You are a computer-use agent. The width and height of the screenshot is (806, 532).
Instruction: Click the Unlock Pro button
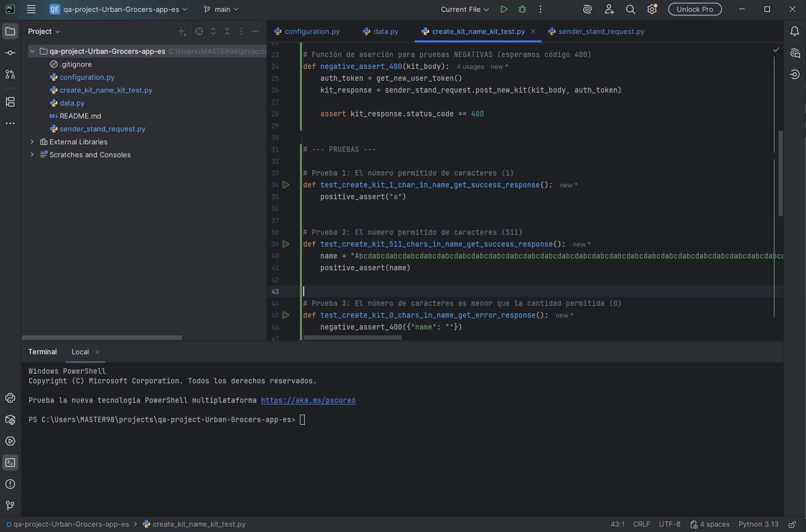[x=695, y=9]
